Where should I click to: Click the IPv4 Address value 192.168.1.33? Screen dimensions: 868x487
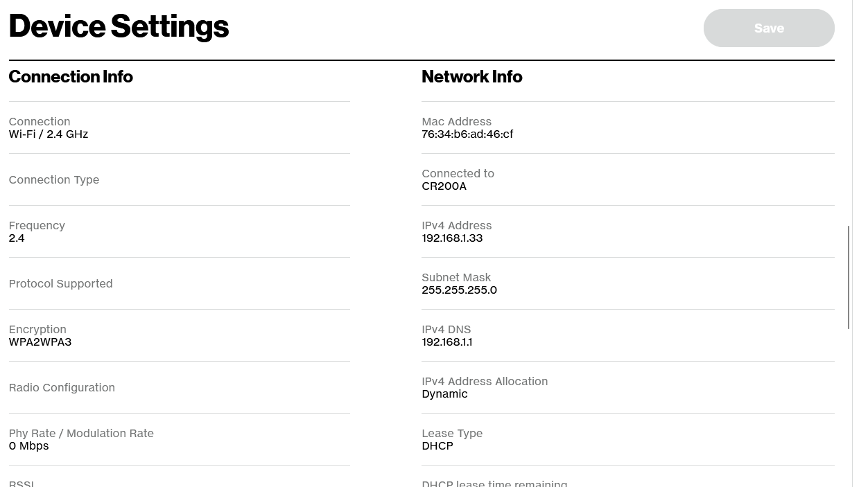(452, 238)
